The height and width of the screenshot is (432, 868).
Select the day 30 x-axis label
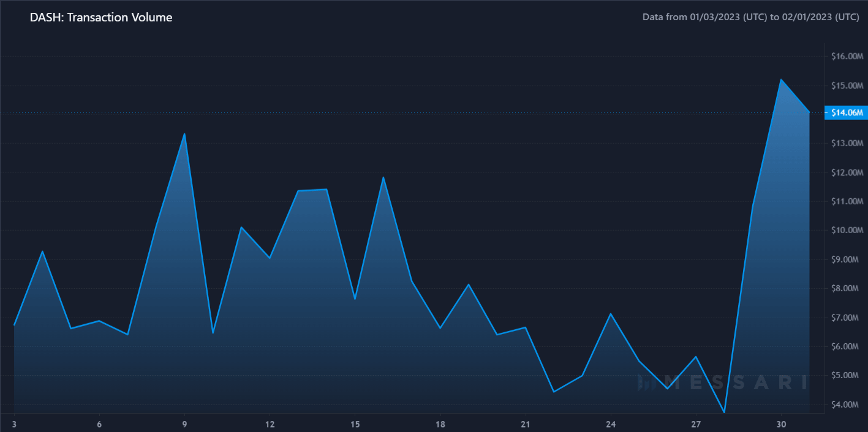[782, 423]
